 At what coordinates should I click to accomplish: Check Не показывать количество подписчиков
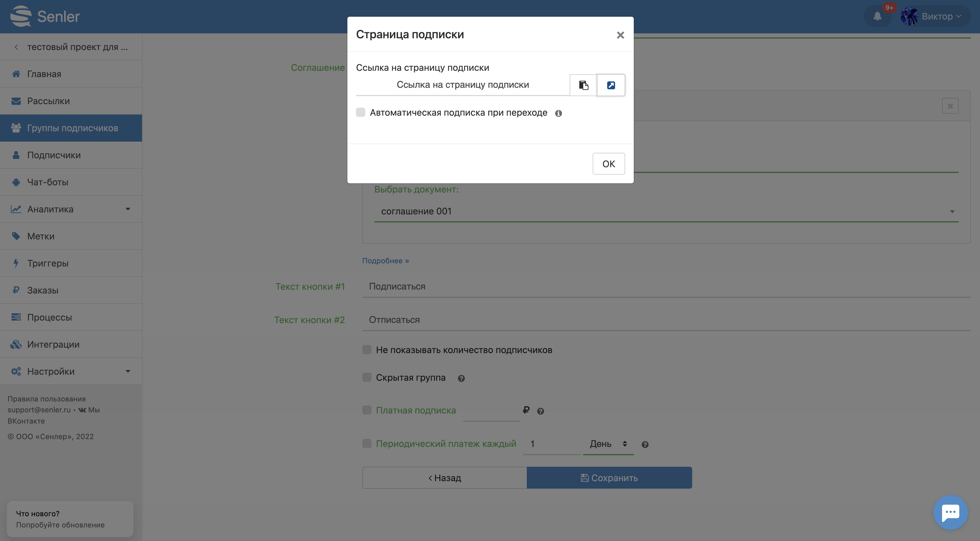(x=367, y=350)
